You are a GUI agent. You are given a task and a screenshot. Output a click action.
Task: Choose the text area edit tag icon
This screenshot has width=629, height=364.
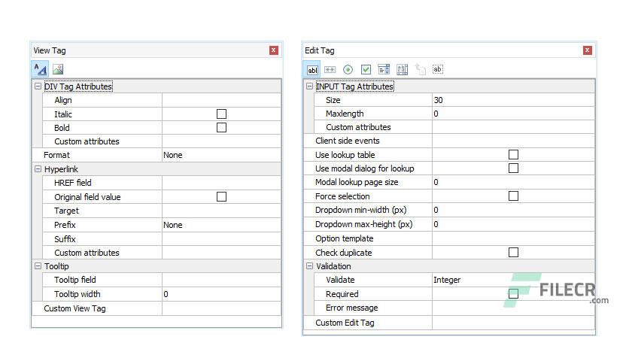coord(402,69)
